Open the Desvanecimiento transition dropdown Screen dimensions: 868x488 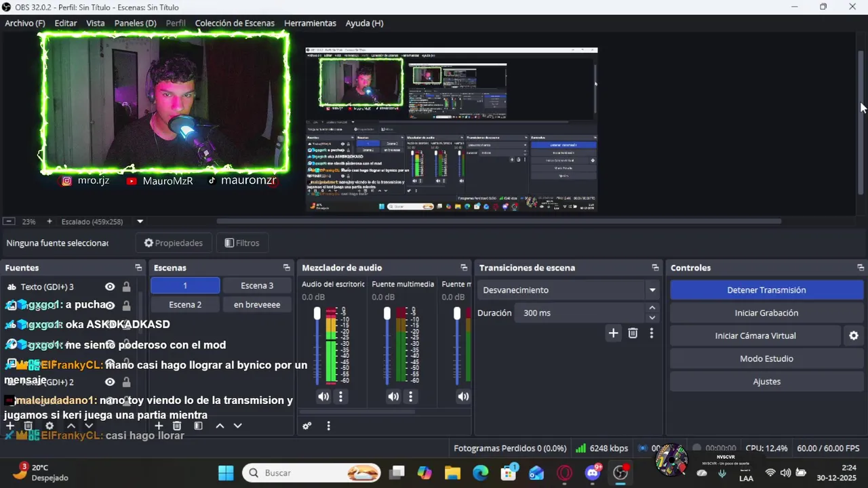tap(652, 290)
